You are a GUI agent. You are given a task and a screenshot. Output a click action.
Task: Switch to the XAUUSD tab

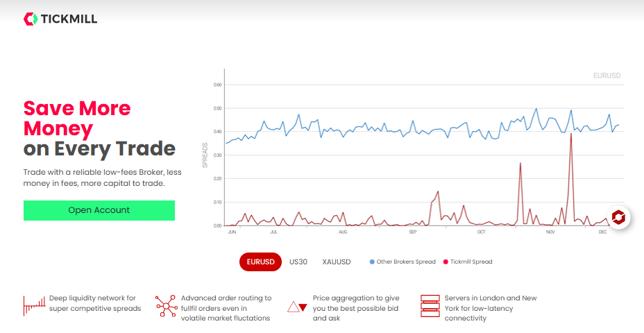337,262
